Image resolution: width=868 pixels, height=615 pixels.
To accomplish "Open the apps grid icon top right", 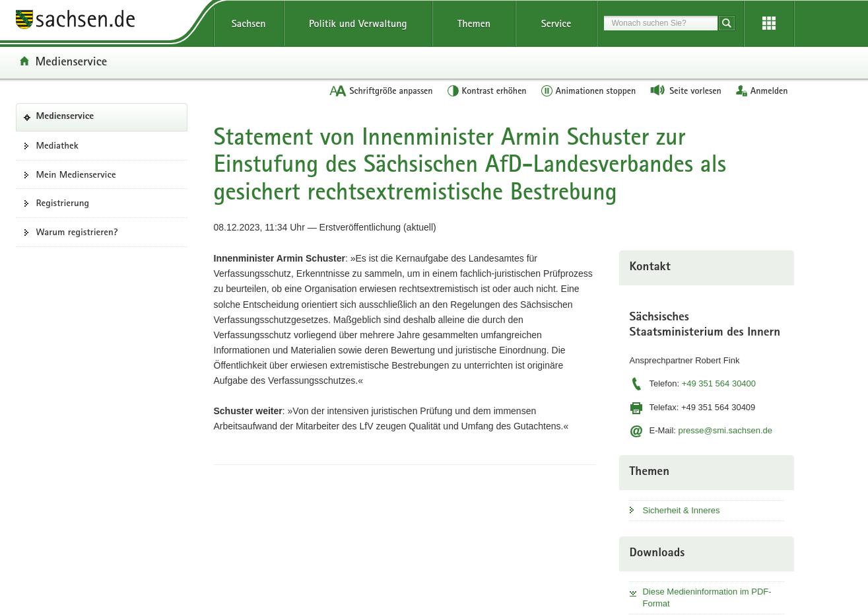I will tap(768, 23).
